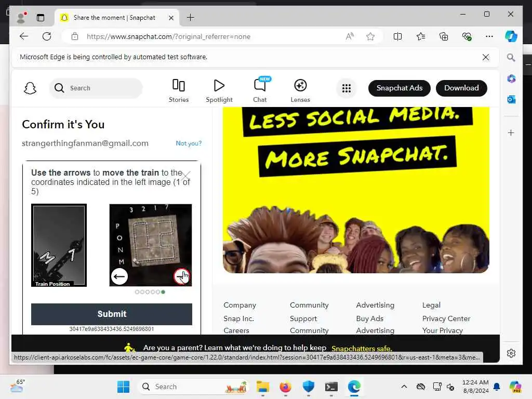Screen dimensions: 532x399
Task: Open the Terminal taskbar icon
Action: tap(331, 387)
